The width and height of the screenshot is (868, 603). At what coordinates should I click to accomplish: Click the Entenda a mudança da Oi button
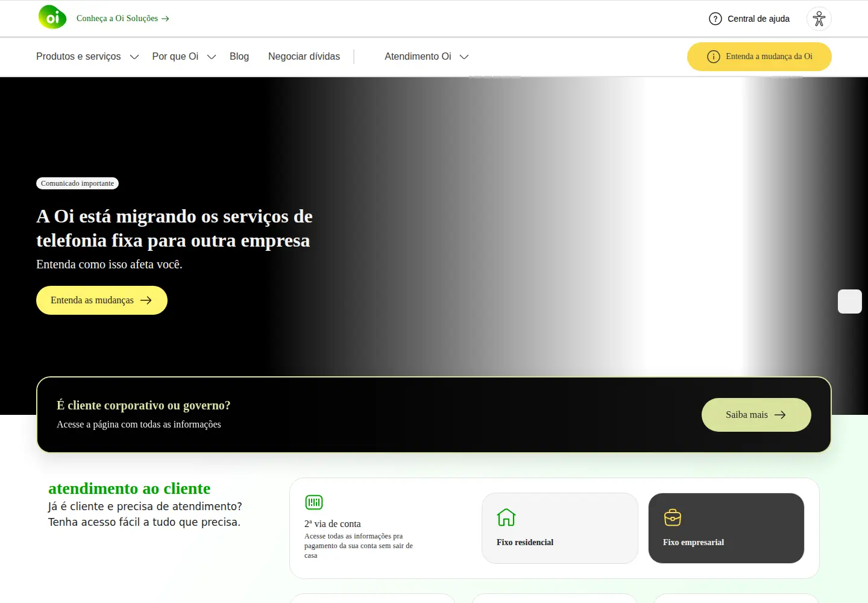(759, 57)
